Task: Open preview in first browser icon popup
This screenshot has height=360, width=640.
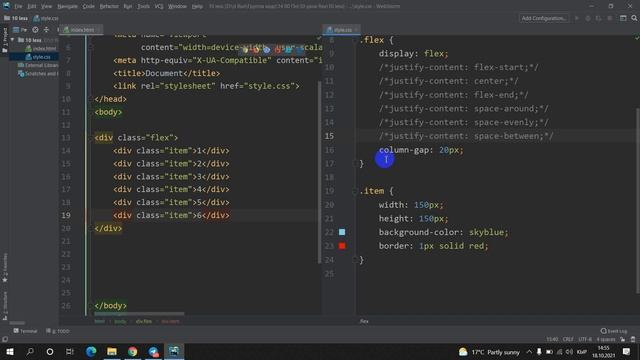Action: [245, 50]
